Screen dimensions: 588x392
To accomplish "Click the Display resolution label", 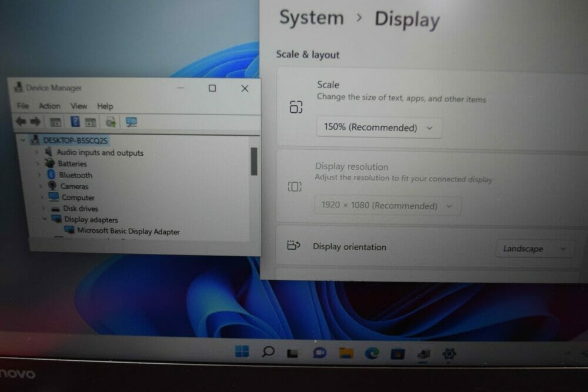I will 352,167.
